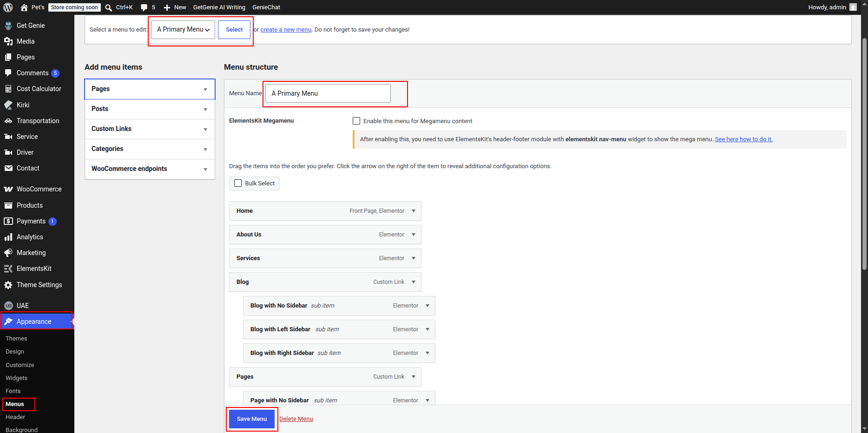Image resolution: width=868 pixels, height=433 pixels.
Task: Click the blue Select button
Action: click(x=234, y=29)
